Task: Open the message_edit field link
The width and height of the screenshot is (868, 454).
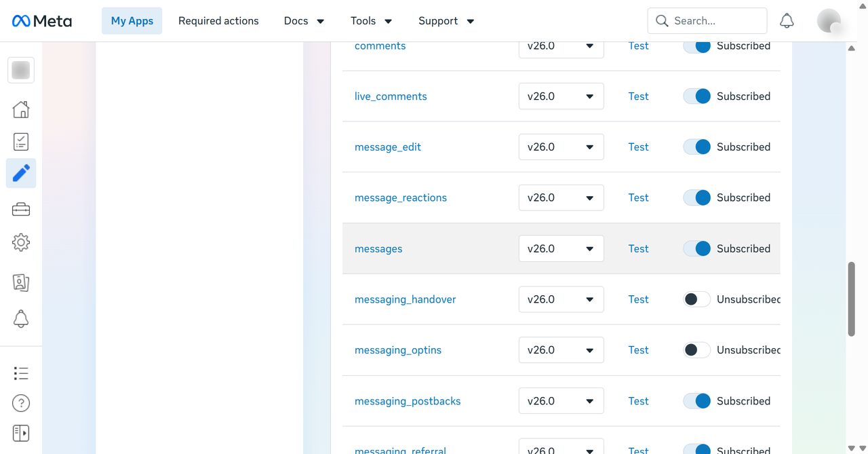Action: click(x=388, y=147)
